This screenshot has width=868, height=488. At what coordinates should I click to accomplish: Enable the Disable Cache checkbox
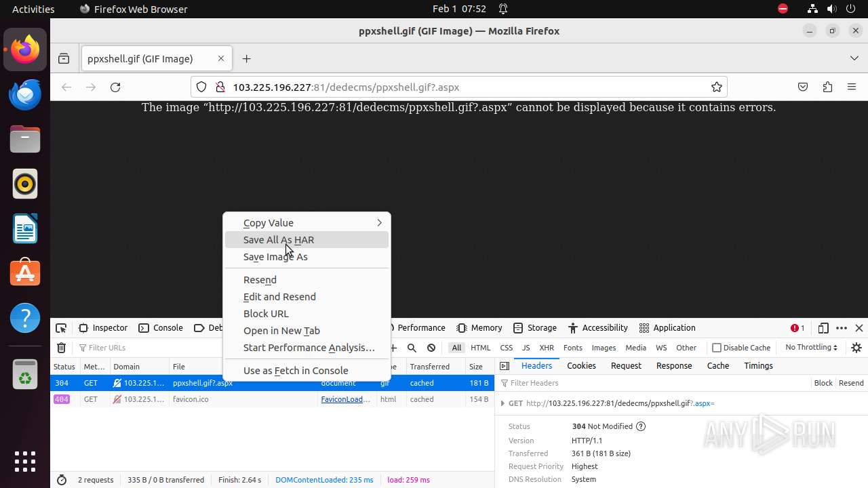tap(717, 348)
